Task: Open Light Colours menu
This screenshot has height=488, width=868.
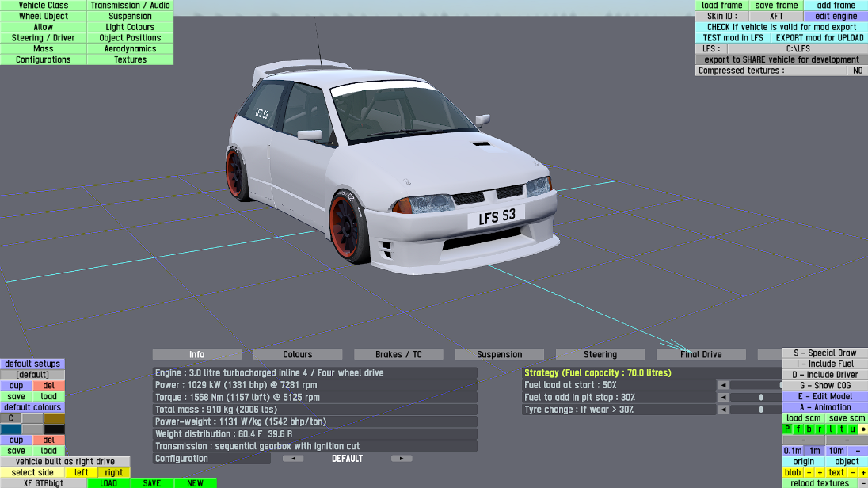Action: coord(130,27)
